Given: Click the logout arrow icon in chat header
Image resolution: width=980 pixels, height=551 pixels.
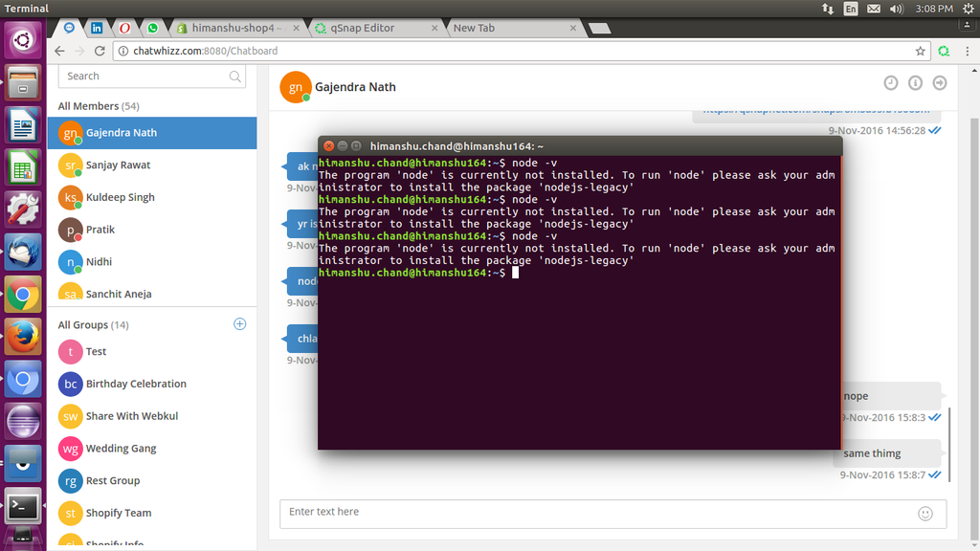Looking at the screenshot, I should tap(940, 83).
